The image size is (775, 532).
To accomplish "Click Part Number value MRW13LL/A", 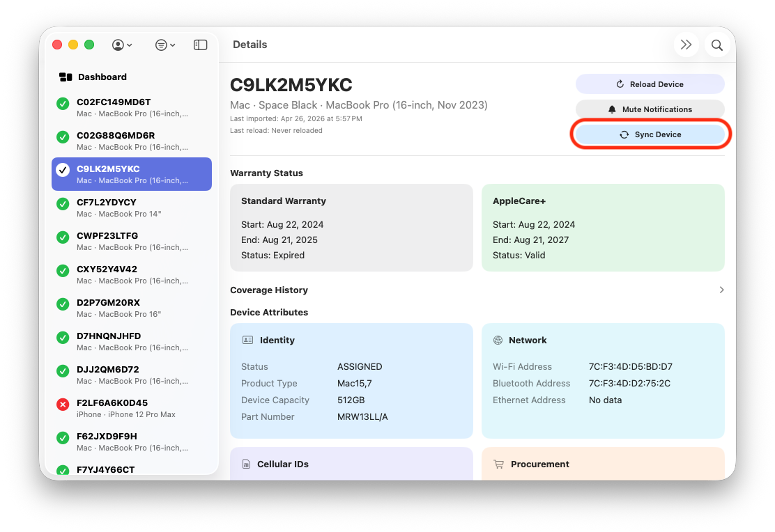I will (362, 417).
